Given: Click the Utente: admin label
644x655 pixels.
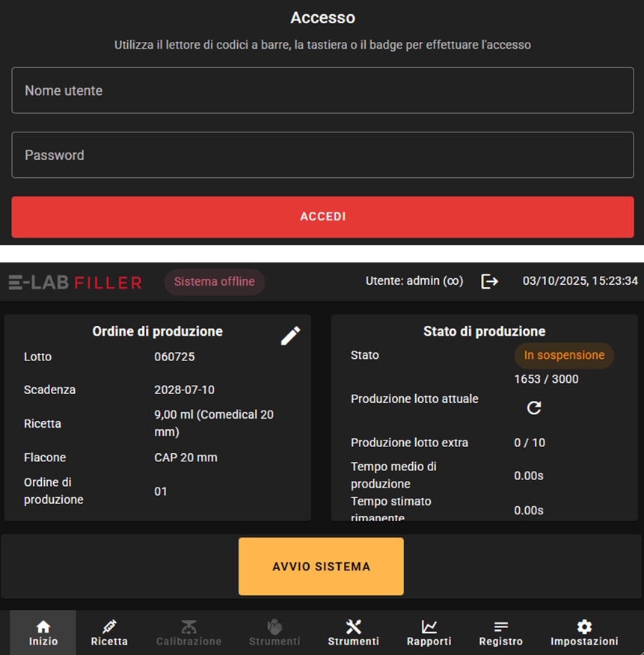Looking at the screenshot, I should coord(414,281).
